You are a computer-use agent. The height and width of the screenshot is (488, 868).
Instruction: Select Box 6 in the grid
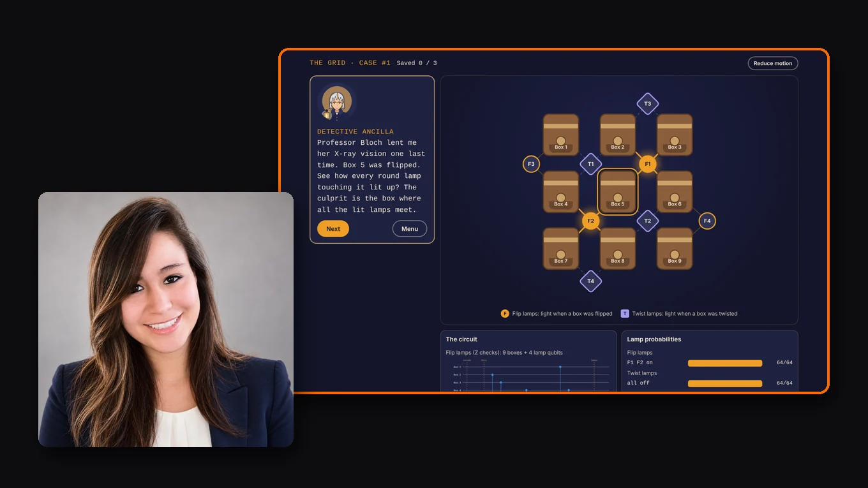pyautogui.click(x=675, y=191)
